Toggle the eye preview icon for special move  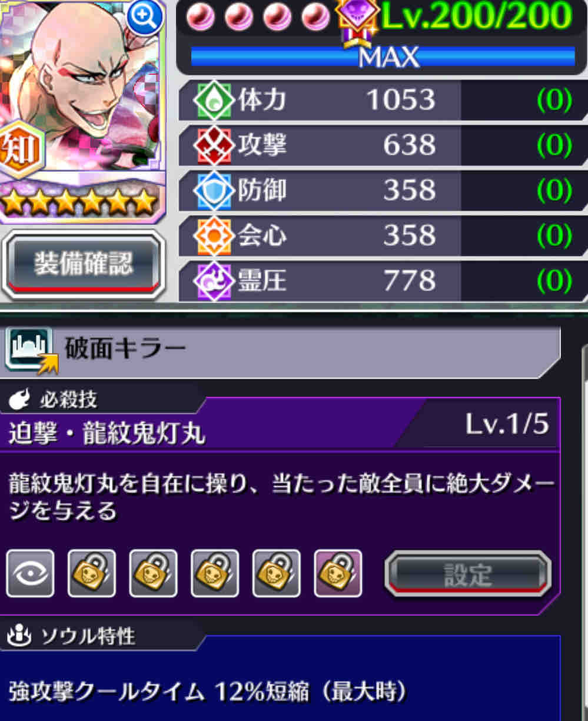pyautogui.click(x=30, y=573)
